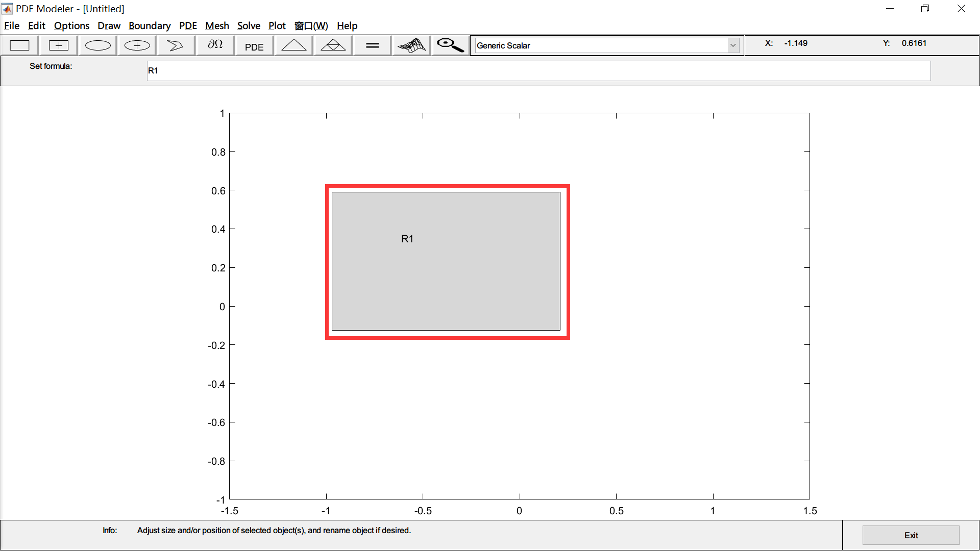Enter boundary mode via the ∂Ω icon
980x551 pixels.
[214, 45]
